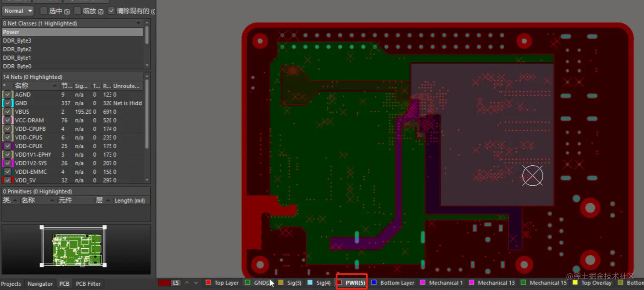The width and height of the screenshot is (644, 290).
Task: Sort nets by 名称 column header
Action: click(x=36, y=86)
